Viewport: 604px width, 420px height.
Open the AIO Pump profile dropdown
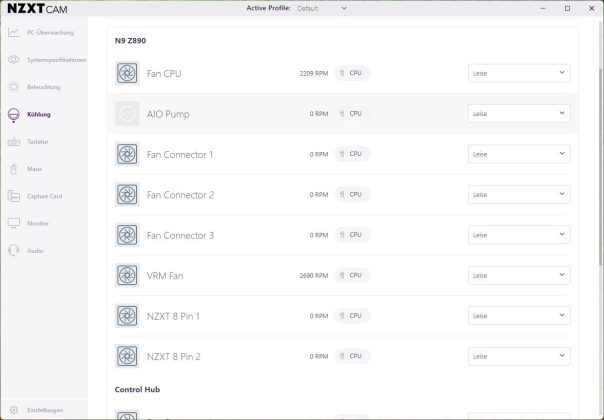click(519, 114)
